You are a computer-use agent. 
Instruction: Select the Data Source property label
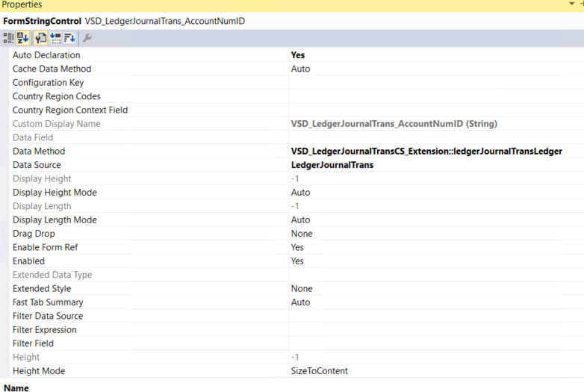click(x=37, y=165)
